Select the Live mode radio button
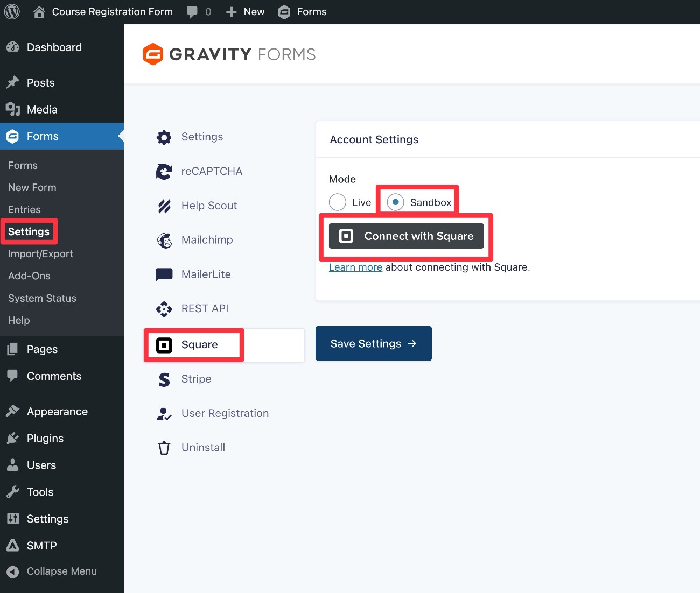The width and height of the screenshot is (700, 593). [338, 202]
